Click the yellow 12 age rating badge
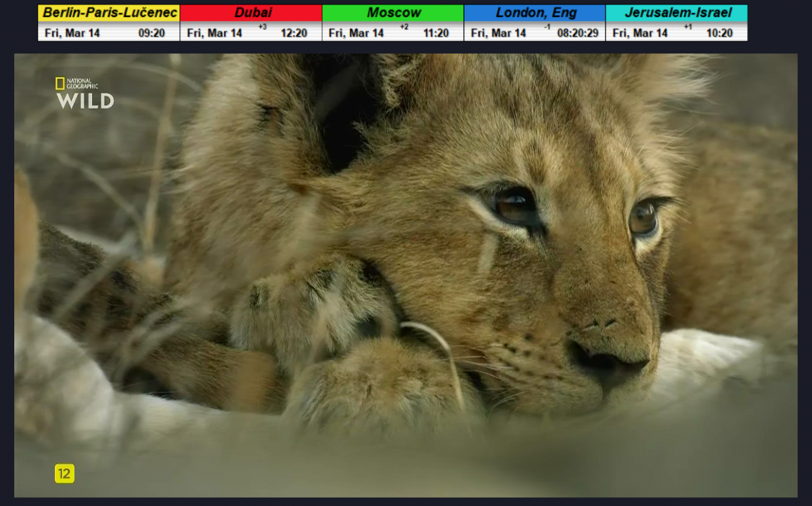812x506 pixels. pyautogui.click(x=64, y=474)
